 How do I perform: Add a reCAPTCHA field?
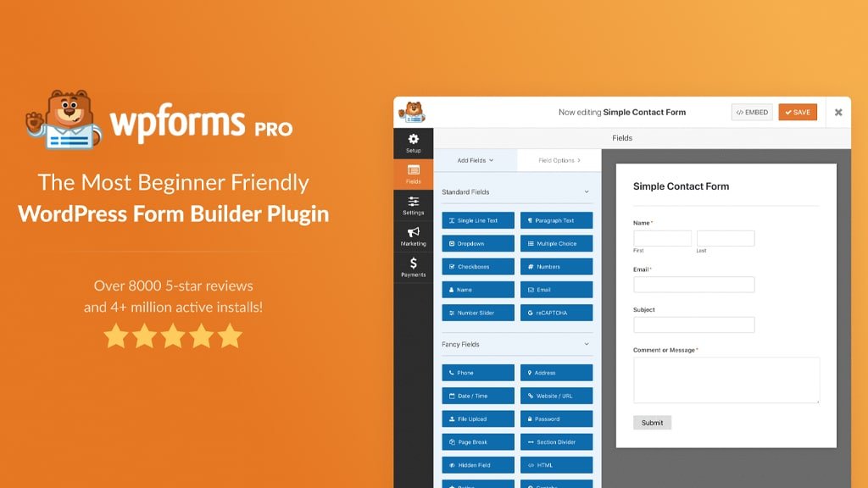click(x=556, y=313)
